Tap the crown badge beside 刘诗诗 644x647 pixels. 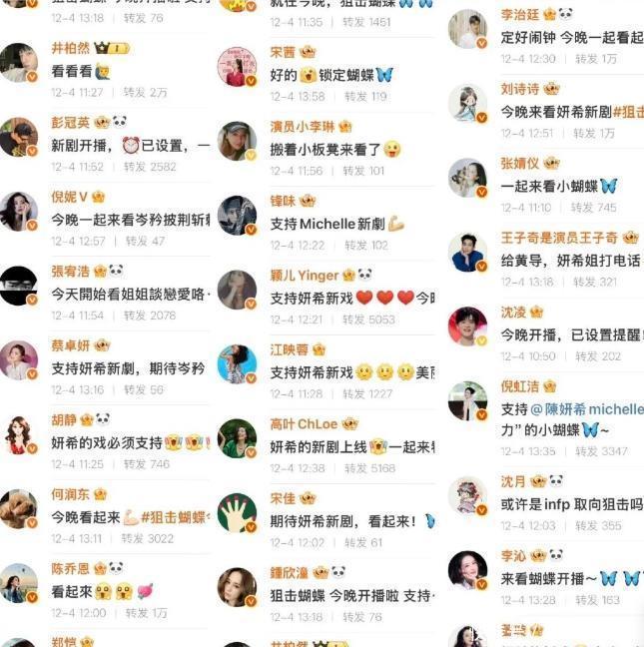coord(551,89)
